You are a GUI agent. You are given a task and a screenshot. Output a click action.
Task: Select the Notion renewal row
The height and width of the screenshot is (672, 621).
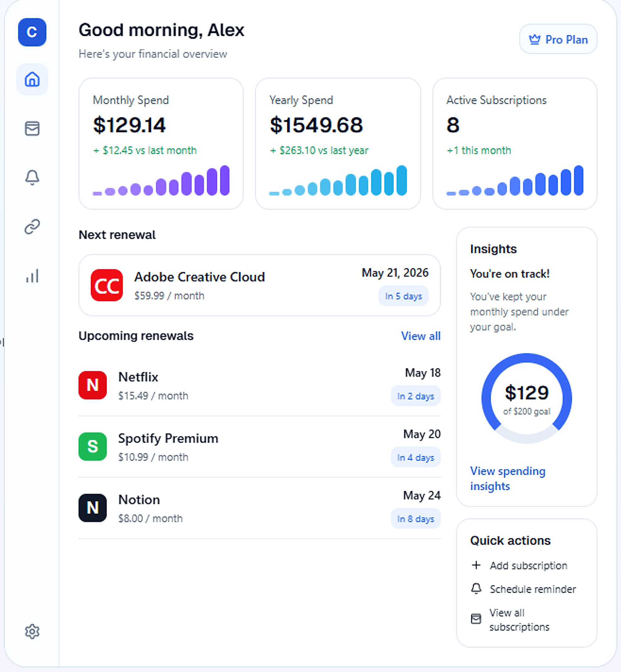[x=260, y=508]
